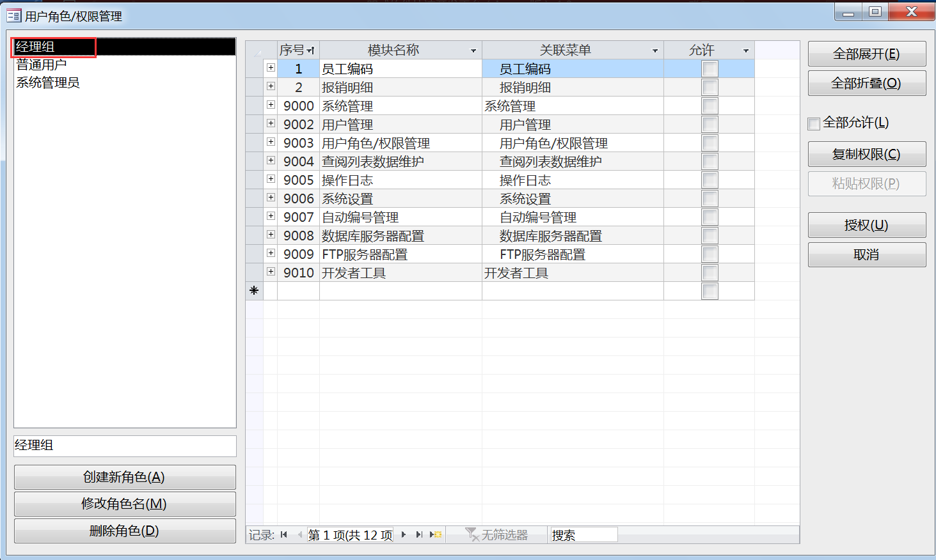Check allow box for 查阅列表数据维护 row

tap(710, 161)
